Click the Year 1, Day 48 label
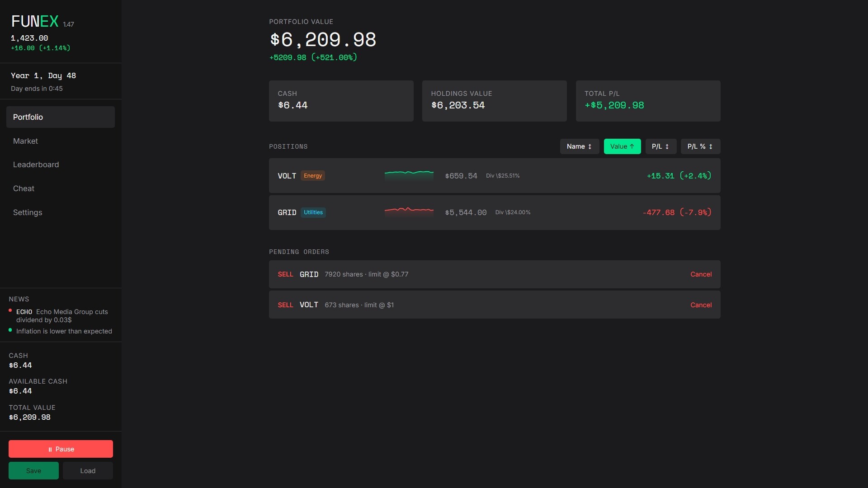The width and height of the screenshot is (868, 488). [x=43, y=75]
